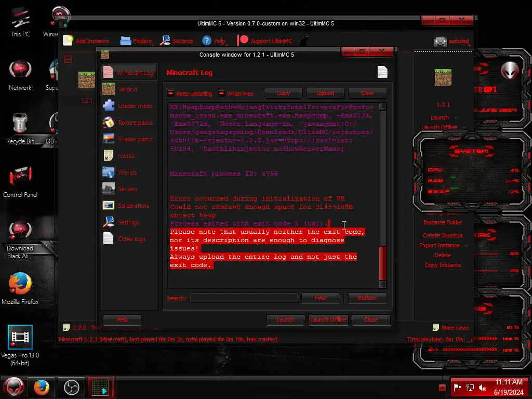Click the news icon next to 0.7.0

click(x=66, y=327)
